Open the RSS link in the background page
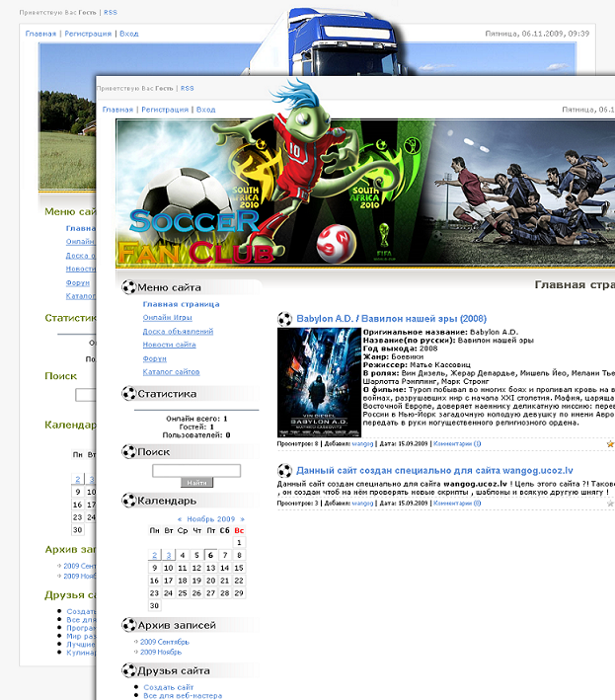 click(x=111, y=13)
